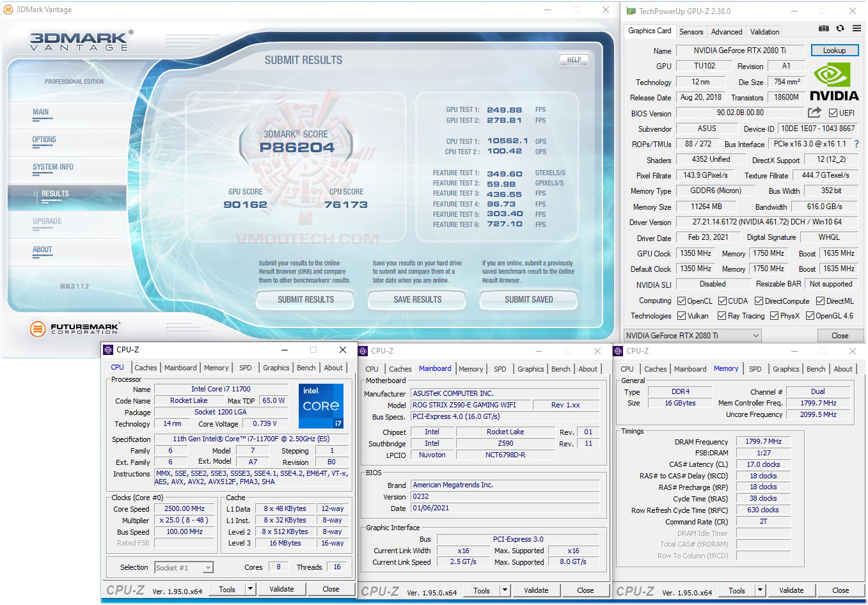Click the GPU-Z refresh icon
868x605 pixels.
click(x=840, y=29)
